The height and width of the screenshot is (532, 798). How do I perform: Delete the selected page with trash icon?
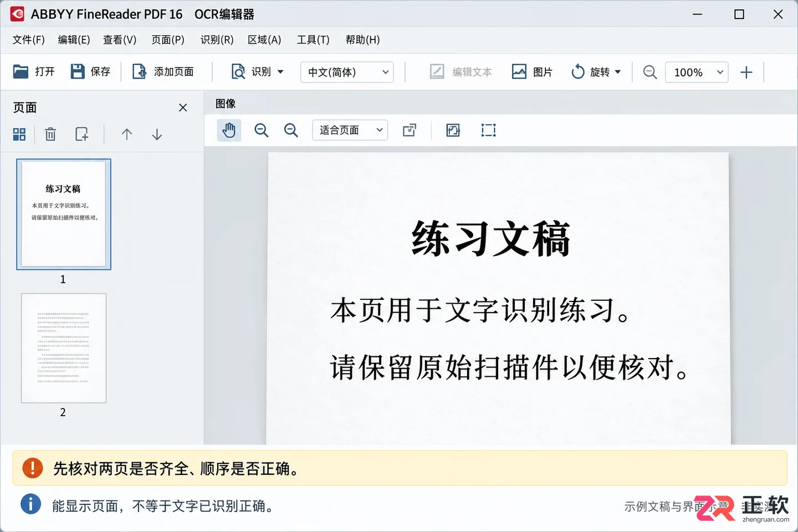(x=50, y=134)
